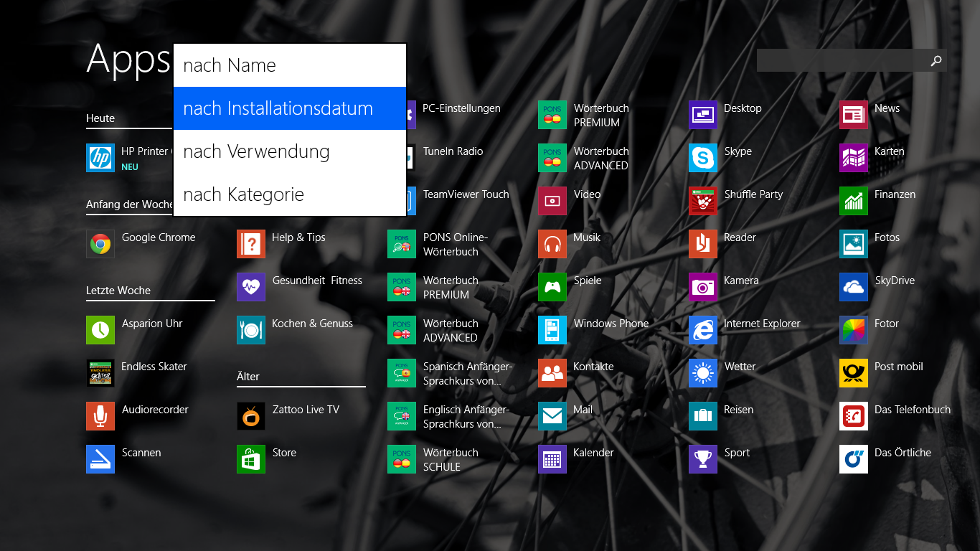Launch Google Chrome icon
This screenshot has height=551, width=980.
(x=100, y=244)
